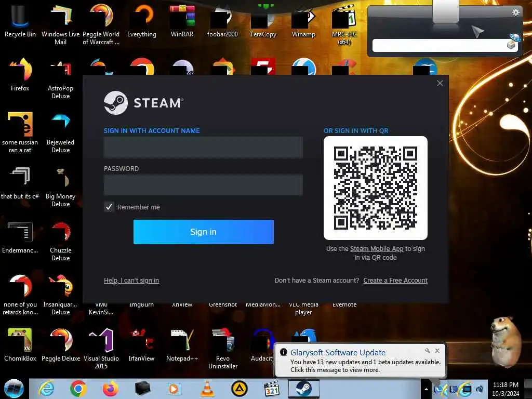
Task: Uncheck the Remember me checkbox
Action: (x=109, y=207)
